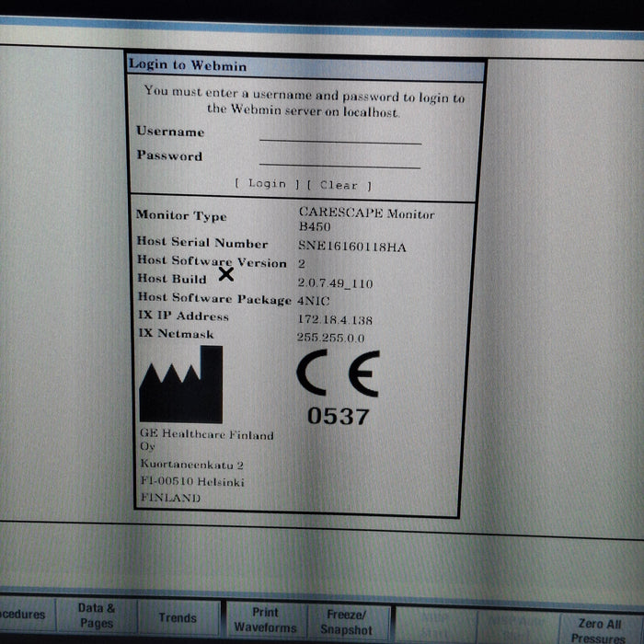
Task: Select IP address 172.18.4.138
Action: pos(335,319)
